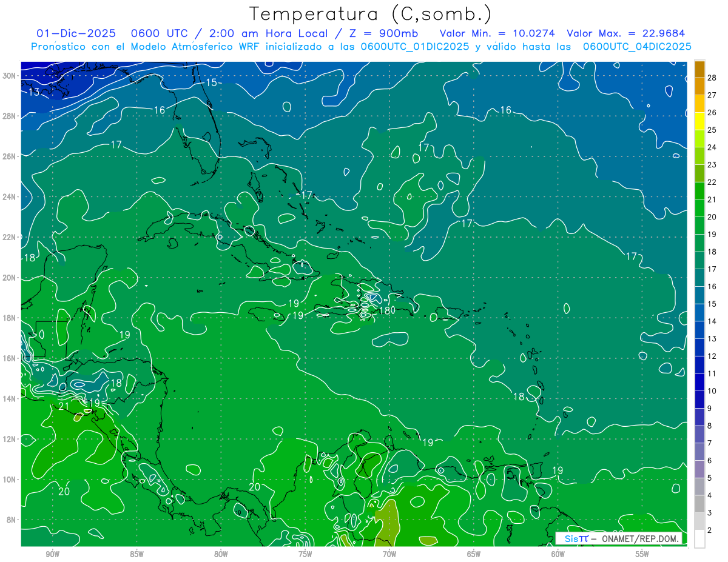Click the legend label '25'
This screenshot has height=562, width=728.
click(712, 130)
